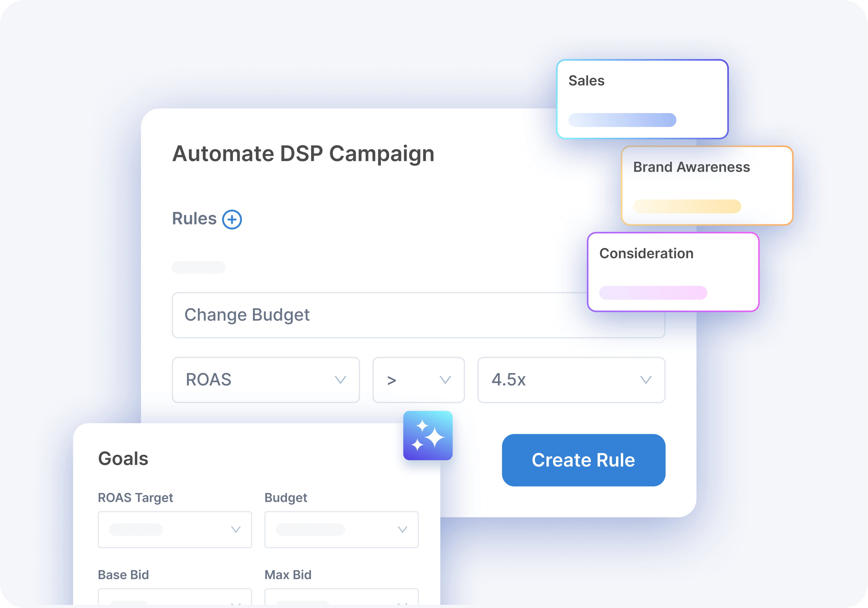The image size is (868, 608).
Task: Click the blue bar in Sales card
Action: coord(622,120)
